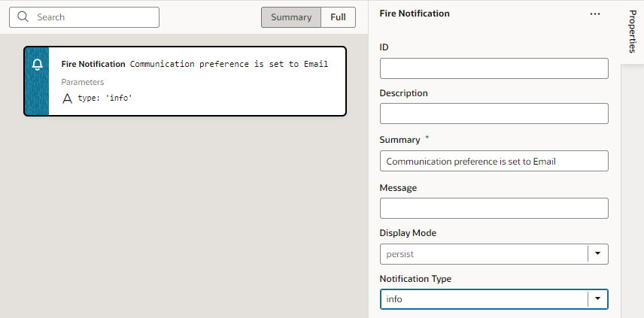Image resolution: width=644 pixels, height=318 pixels.
Task: Click the Notification Type info combo box
Action: [494, 299]
